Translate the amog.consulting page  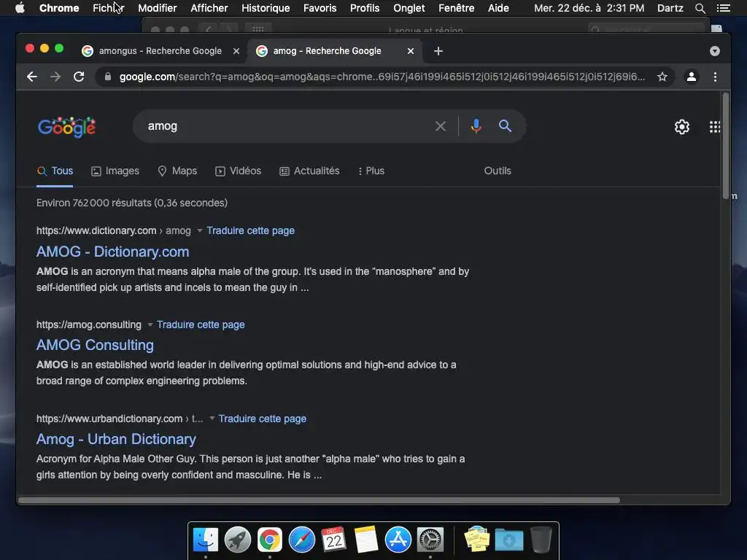pyautogui.click(x=201, y=324)
